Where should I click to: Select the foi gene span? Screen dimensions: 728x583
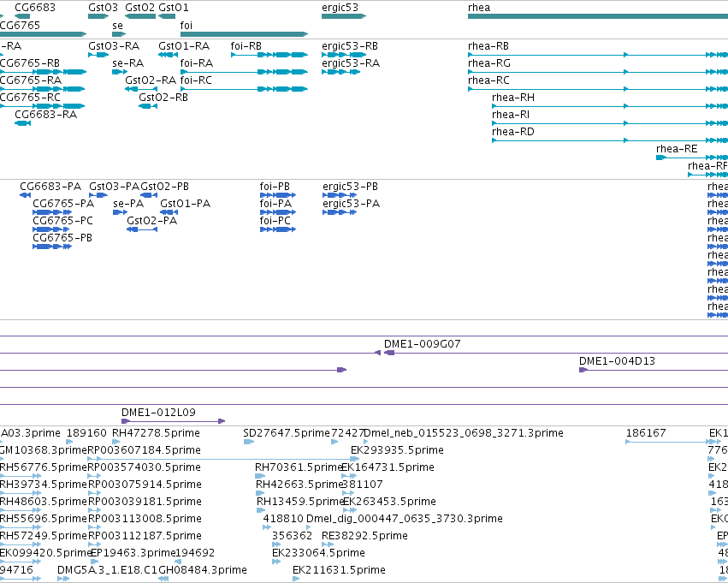pyautogui.click(x=244, y=34)
